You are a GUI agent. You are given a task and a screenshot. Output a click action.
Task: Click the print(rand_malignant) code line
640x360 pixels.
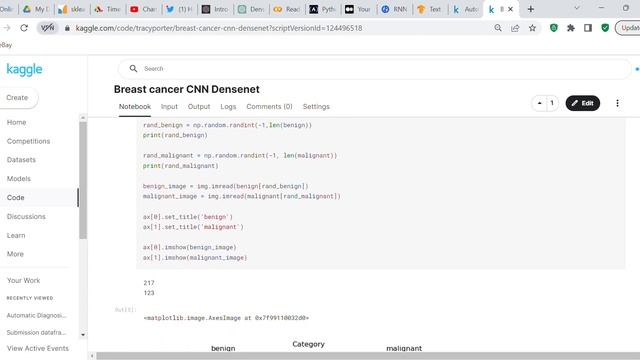[180, 166]
